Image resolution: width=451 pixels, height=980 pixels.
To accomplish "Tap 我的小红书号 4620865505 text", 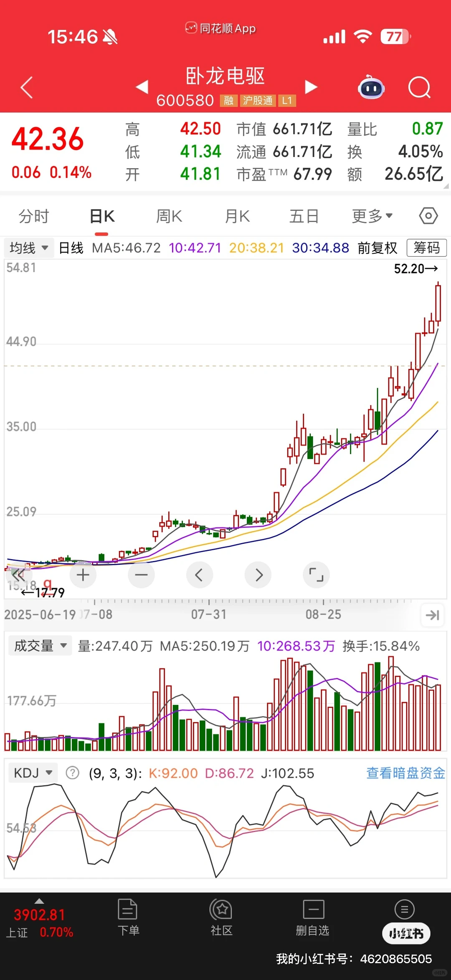I will pyautogui.click(x=354, y=959).
